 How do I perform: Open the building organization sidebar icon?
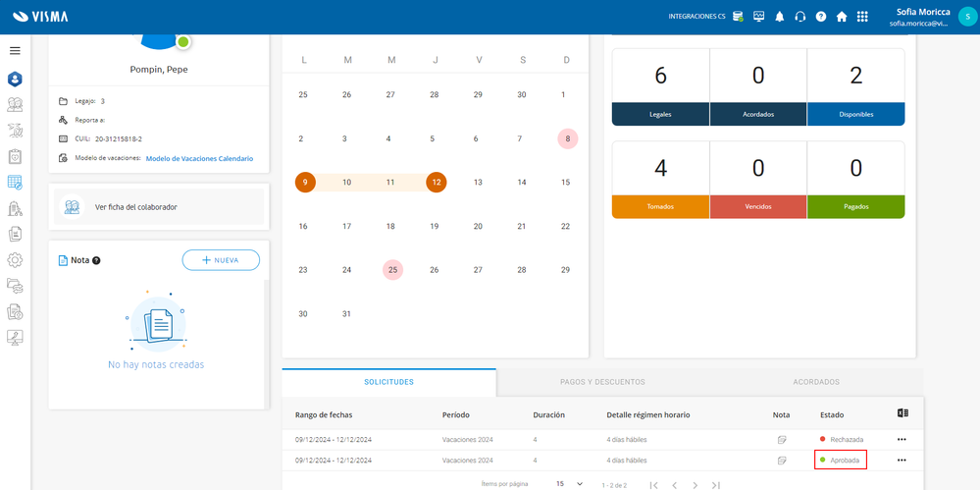point(15,208)
